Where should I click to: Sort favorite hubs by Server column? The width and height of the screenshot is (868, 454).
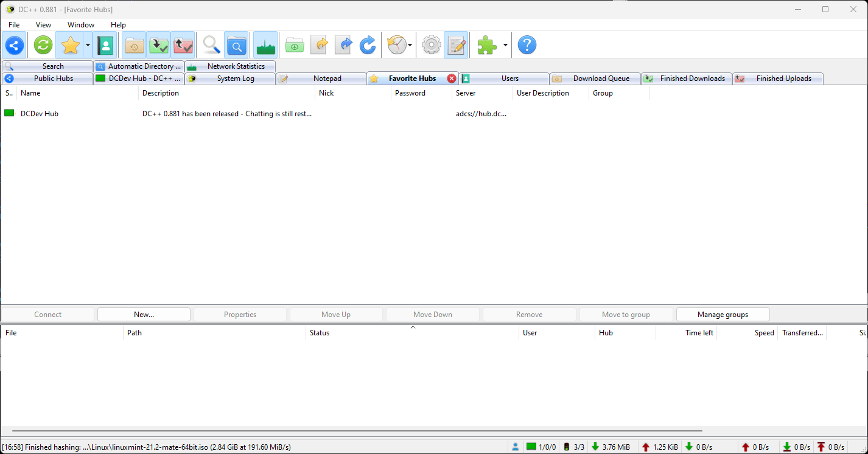483,93
